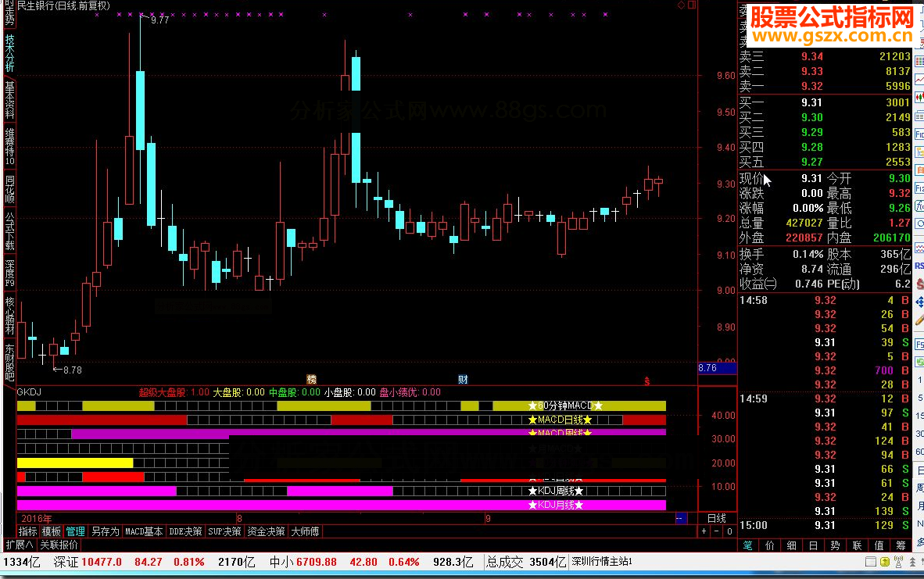The image size is (924, 579).
Task: Click 卖一 price 9.32
Action: click(x=812, y=86)
